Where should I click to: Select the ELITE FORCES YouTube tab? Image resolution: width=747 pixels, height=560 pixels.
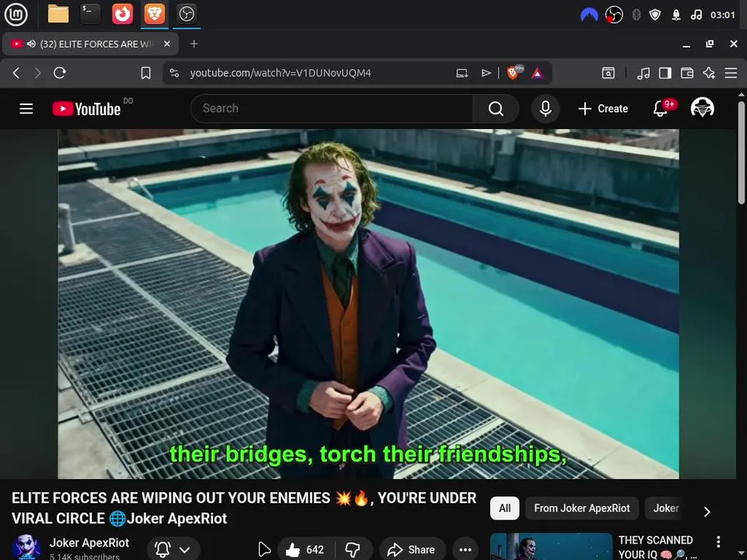(90, 44)
